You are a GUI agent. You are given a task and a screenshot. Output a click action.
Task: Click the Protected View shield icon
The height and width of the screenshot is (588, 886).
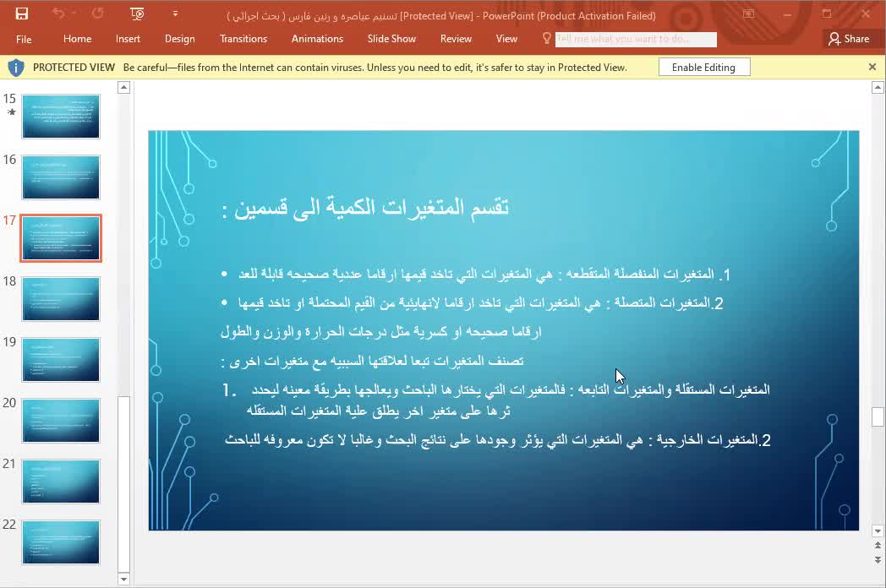16,68
